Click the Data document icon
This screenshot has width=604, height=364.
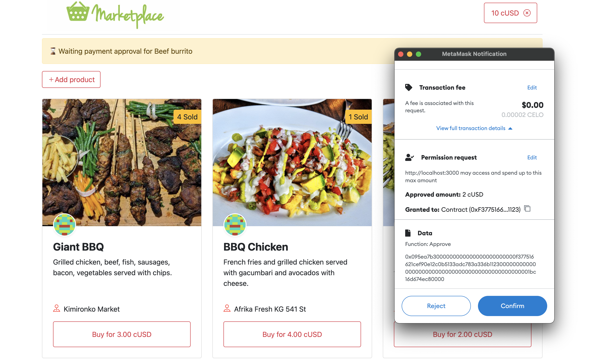click(x=408, y=233)
